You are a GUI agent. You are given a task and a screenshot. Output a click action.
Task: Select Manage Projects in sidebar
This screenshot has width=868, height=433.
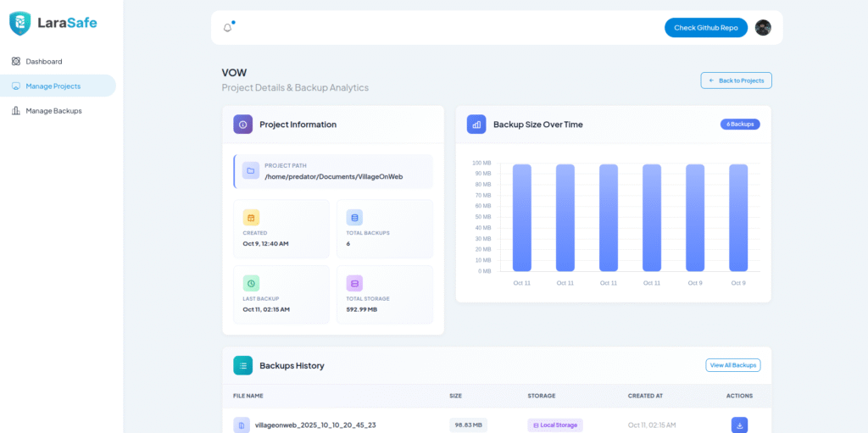click(53, 86)
